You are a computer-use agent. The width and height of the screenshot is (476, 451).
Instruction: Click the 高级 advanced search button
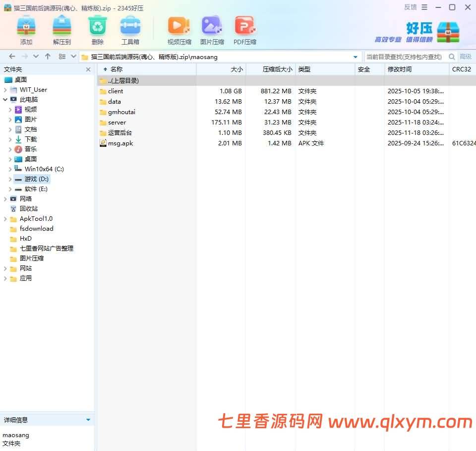pyautogui.click(x=466, y=57)
